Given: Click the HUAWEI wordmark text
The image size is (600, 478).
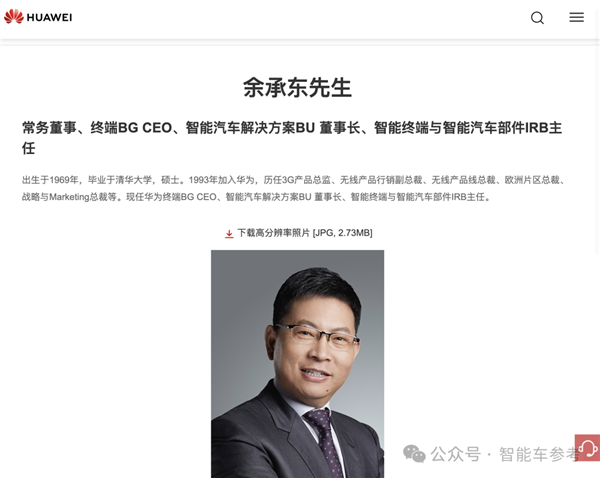Looking at the screenshot, I should coord(49,18).
